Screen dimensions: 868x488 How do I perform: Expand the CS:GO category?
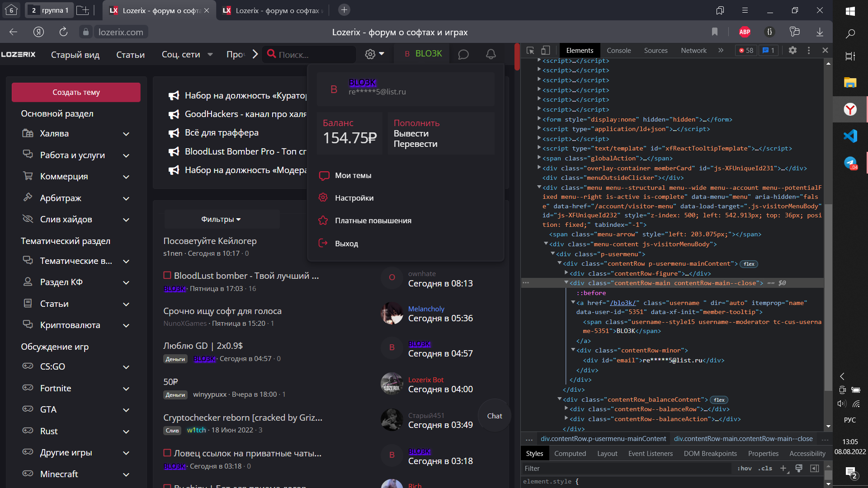pyautogui.click(x=126, y=367)
